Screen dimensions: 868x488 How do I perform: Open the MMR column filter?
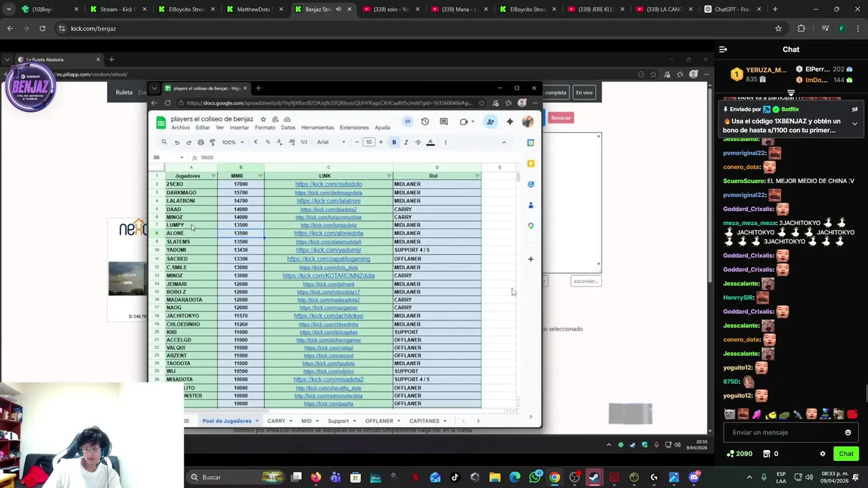(x=260, y=176)
